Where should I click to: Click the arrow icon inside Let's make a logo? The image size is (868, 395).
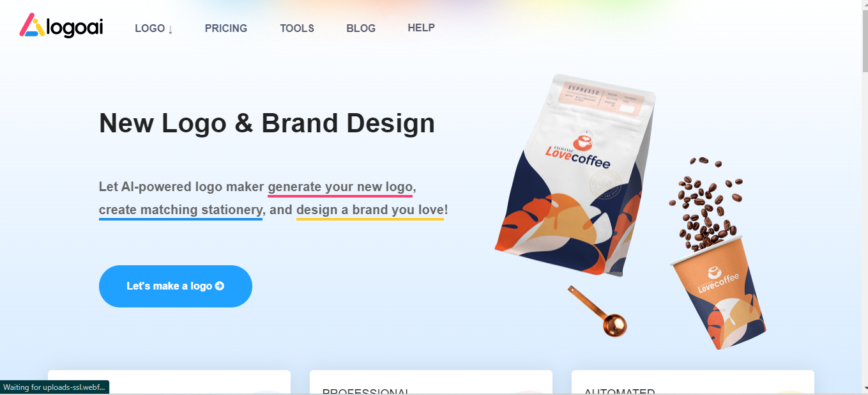[x=220, y=286]
